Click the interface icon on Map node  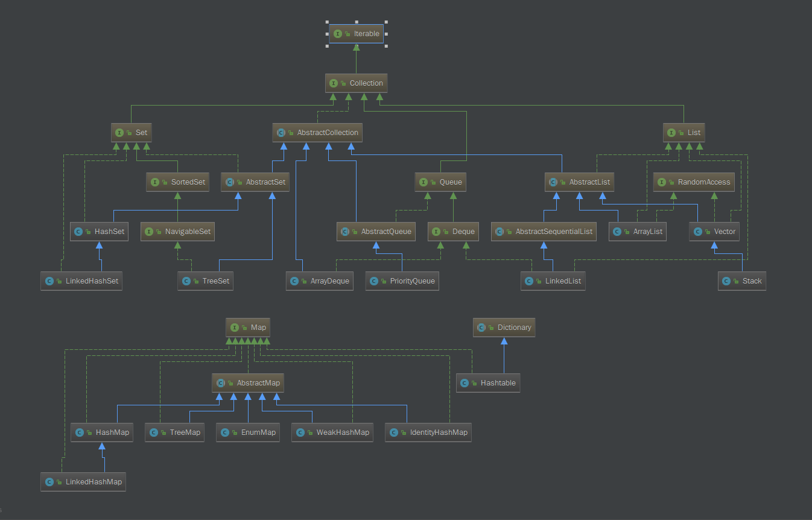[235, 328]
